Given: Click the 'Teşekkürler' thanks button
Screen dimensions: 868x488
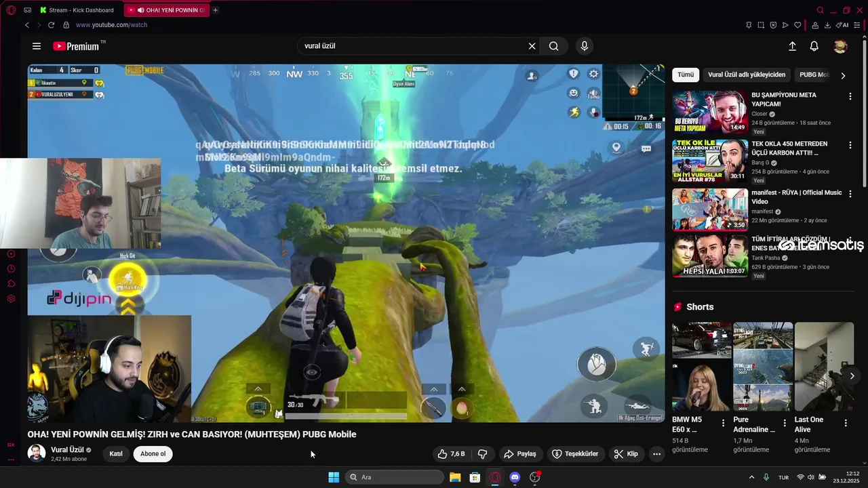Looking at the screenshot, I should click(575, 454).
